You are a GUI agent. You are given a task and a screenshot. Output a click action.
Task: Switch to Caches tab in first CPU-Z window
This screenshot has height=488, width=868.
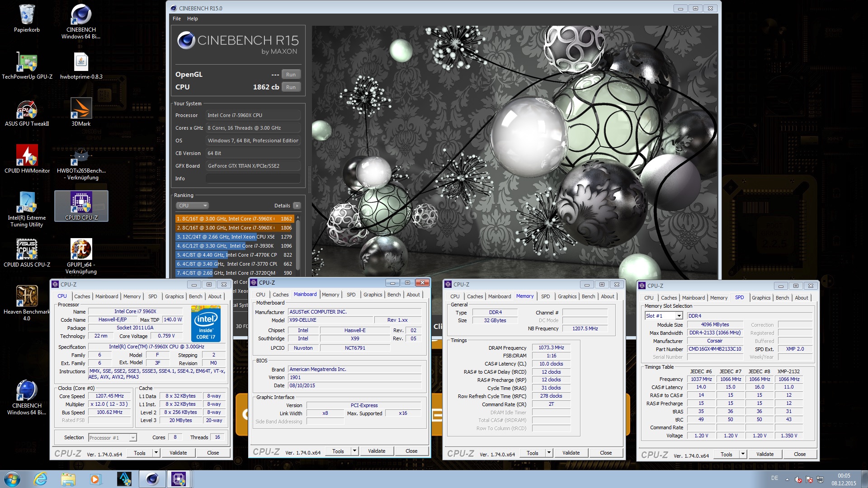(x=82, y=296)
